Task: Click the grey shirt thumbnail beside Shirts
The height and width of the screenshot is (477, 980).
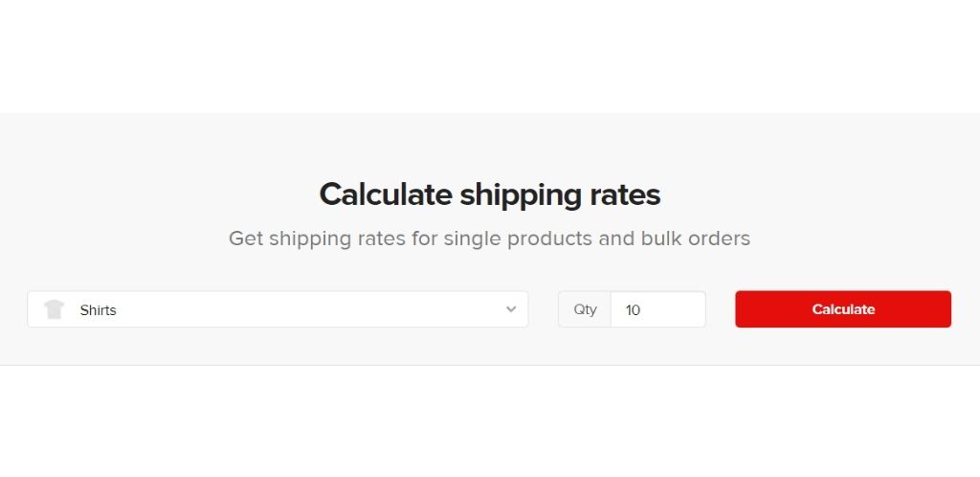Action: (x=54, y=309)
